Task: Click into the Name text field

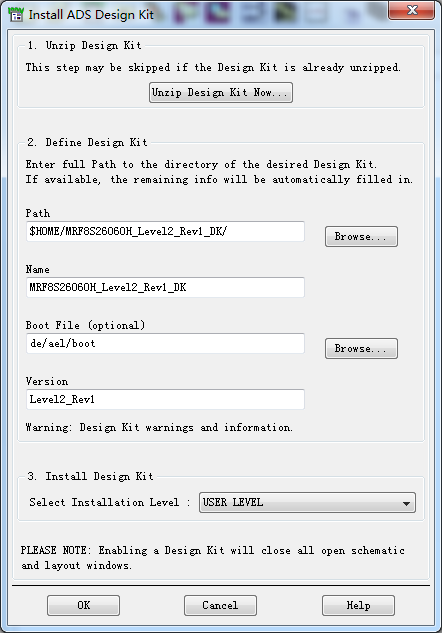Action: click(x=165, y=287)
